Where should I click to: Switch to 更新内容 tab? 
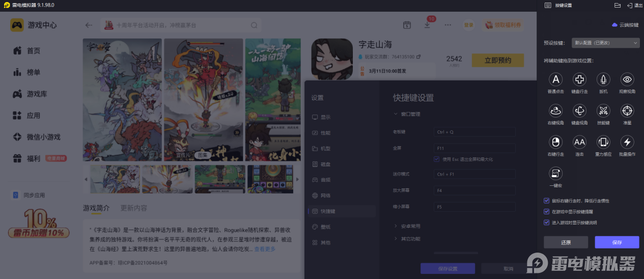coord(134,208)
